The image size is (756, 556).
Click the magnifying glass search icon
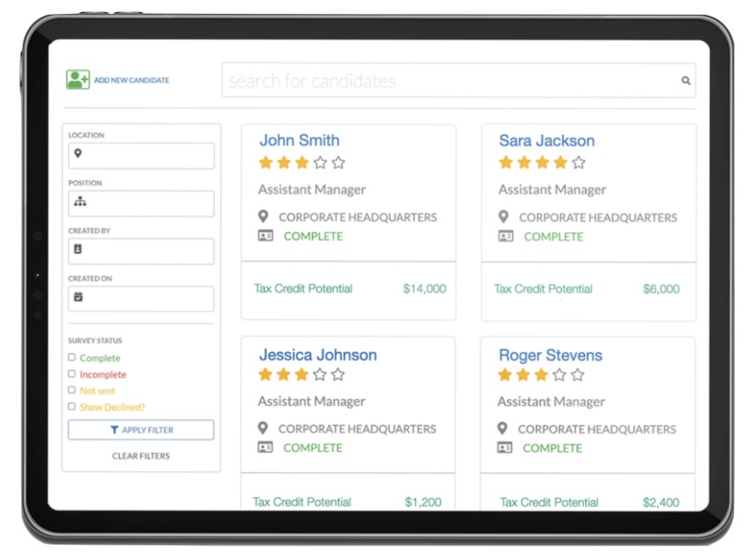pos(686,81)
